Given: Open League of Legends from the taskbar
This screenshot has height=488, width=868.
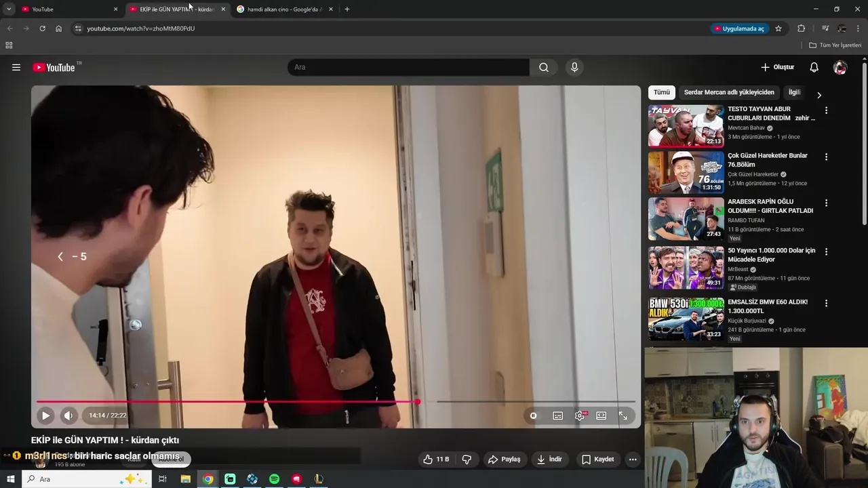Looking at the screenshot, I should (319, 479).
